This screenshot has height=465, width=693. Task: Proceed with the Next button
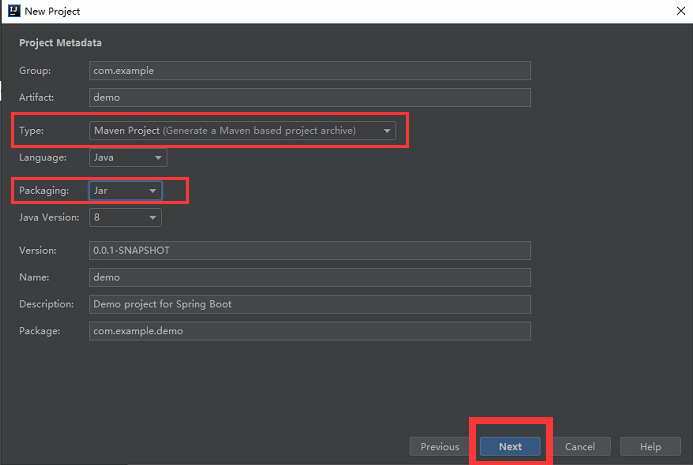[x=510, y=446]
